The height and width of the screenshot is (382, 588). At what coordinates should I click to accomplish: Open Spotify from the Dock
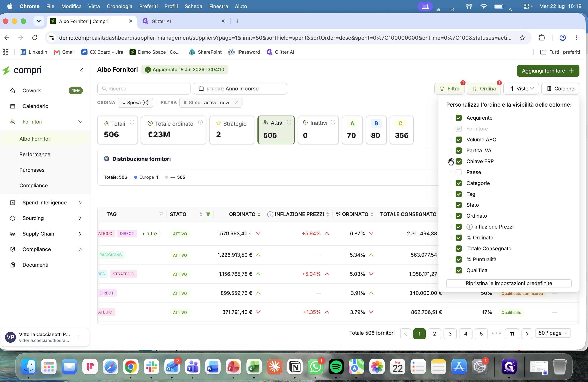336,366
